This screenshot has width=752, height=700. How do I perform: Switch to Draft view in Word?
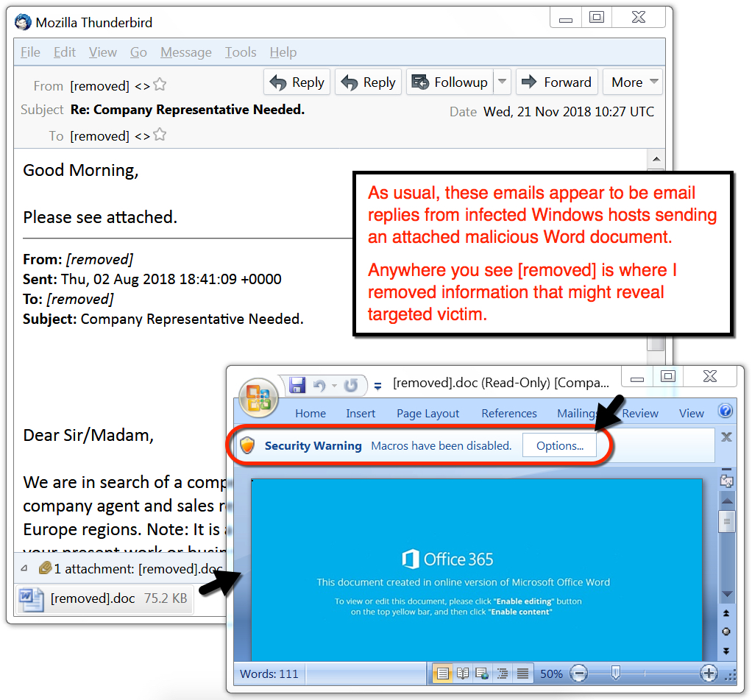[x=522, y=674]
